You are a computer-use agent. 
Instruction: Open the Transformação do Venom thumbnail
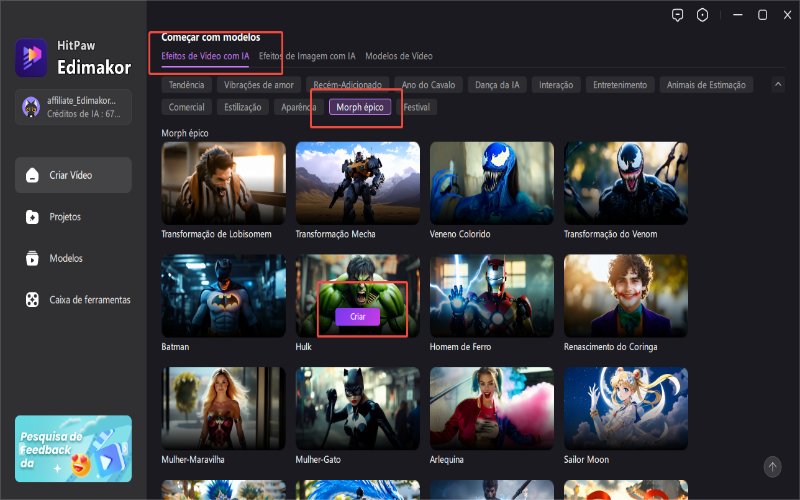[626, 183]
